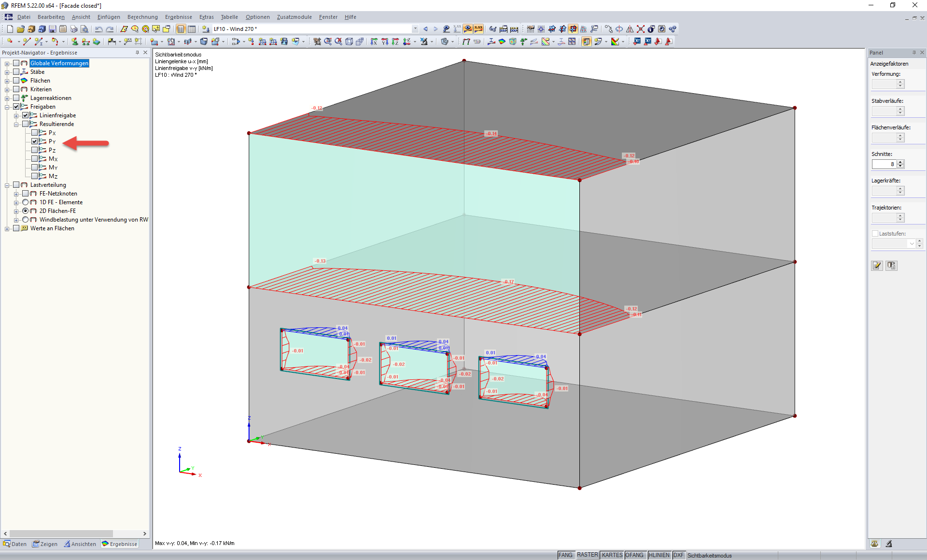
Task: Open the table display icon
Action: [192, 29]
